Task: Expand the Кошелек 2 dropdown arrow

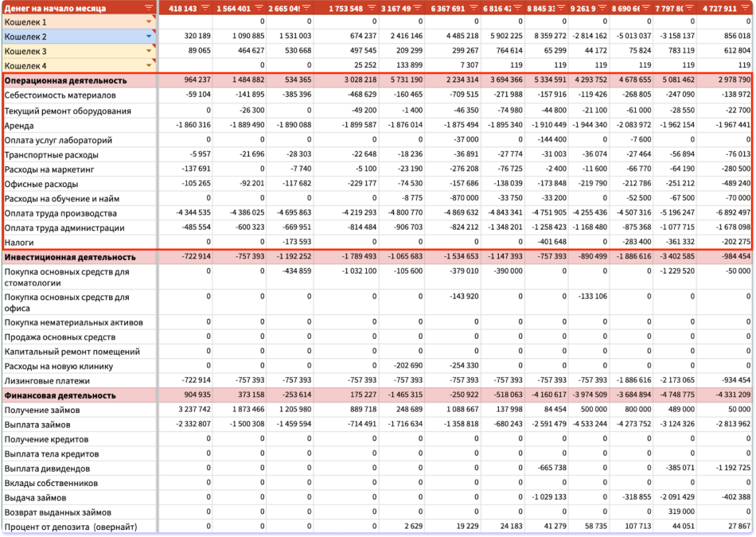Action: tap(149, 36)
